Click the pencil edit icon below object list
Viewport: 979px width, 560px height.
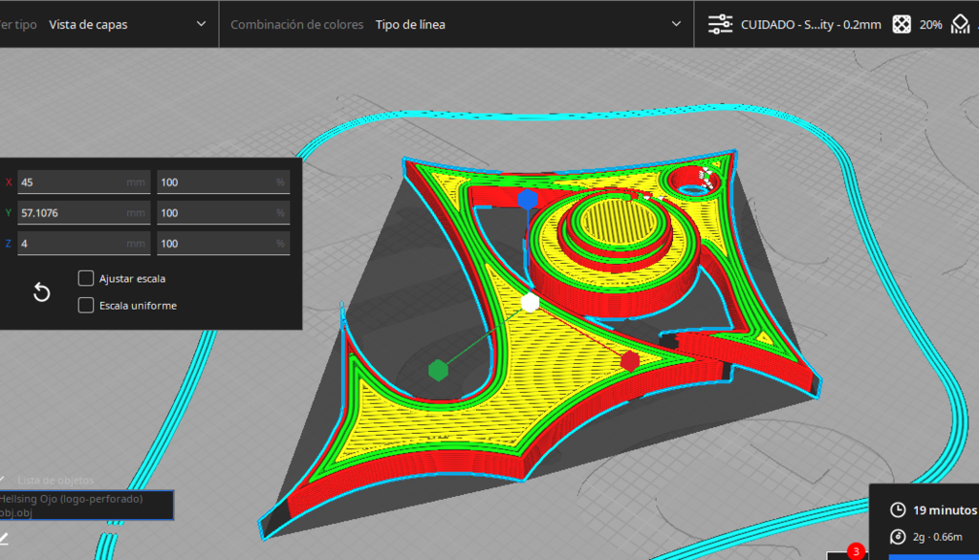click(x=4, y=538)
